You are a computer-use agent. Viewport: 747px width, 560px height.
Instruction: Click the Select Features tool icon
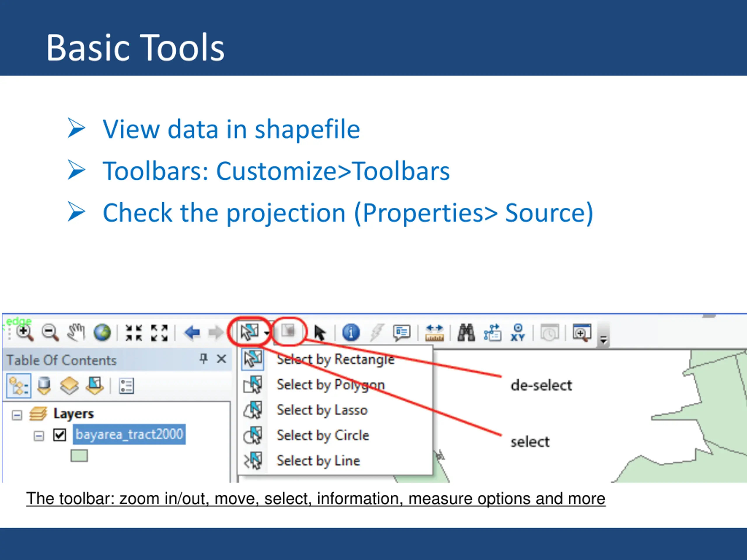[x=250, y=332]
